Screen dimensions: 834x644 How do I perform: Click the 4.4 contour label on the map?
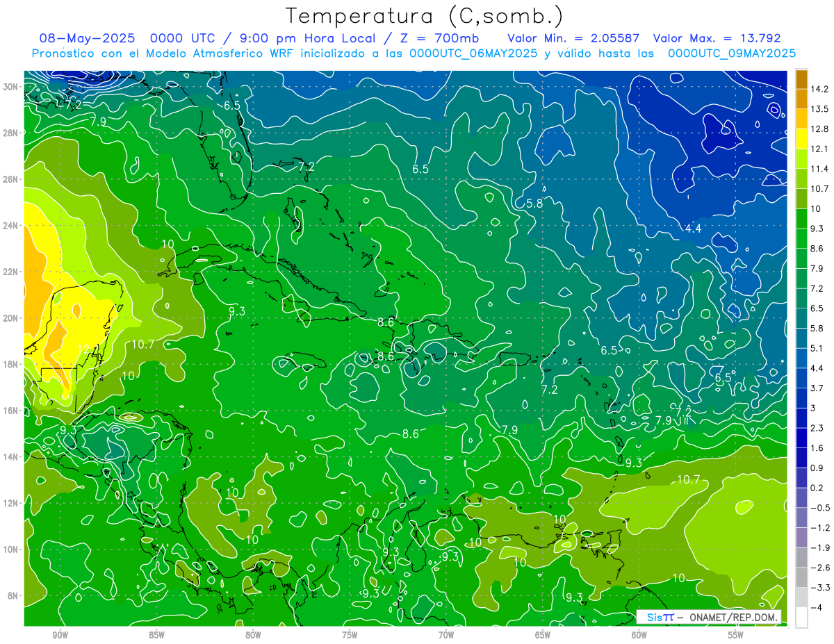click(x=693, y=229)
